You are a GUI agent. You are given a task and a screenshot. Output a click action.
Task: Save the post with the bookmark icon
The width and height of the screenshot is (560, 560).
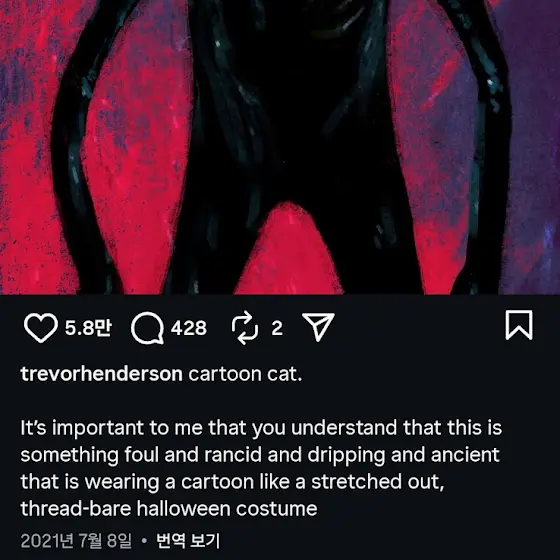click(x=519, y=325)
